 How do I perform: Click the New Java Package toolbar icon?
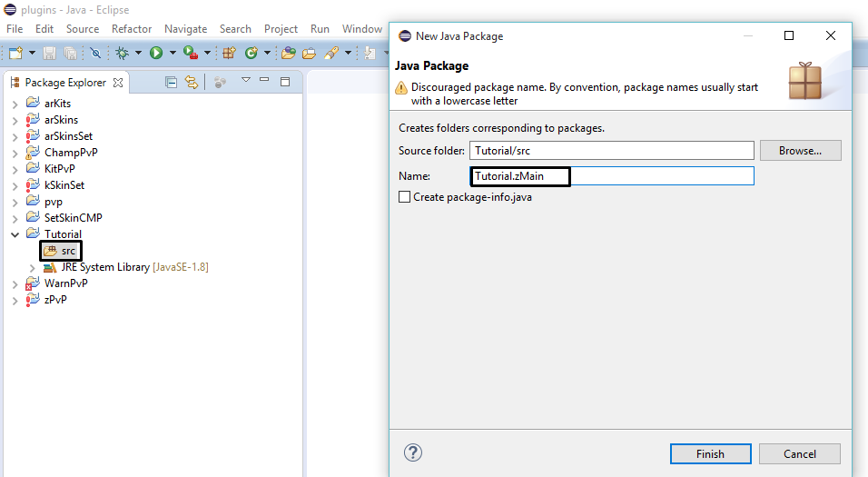click(x=229, y=54)
